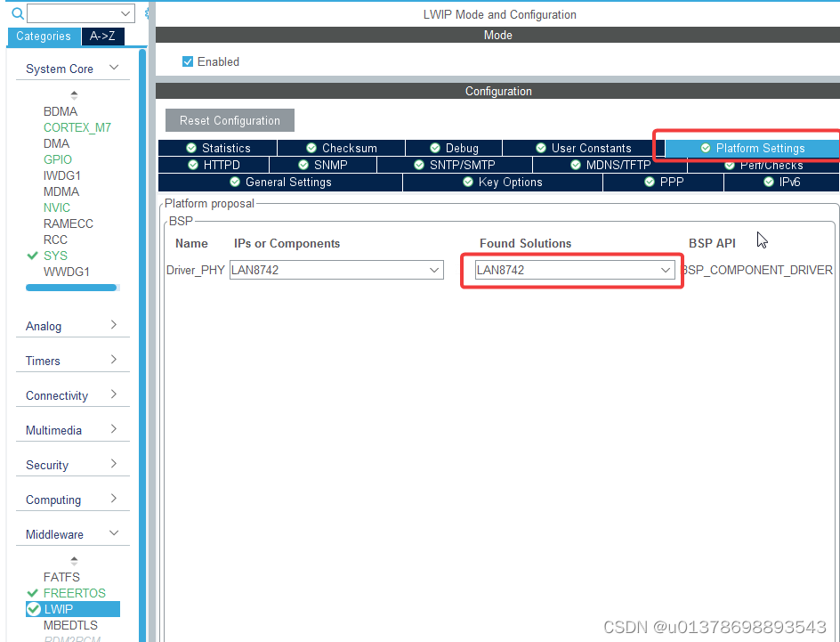
Task: Click the search magnifier icon
Action: 17,13
